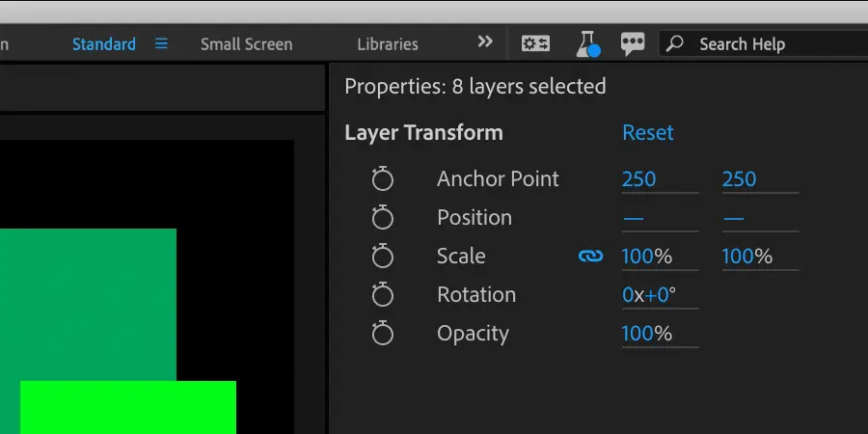The height and width of the screenshot is (434, 868).
Task: Click the Opacity 100% value
Action: [x=646, y=334]
